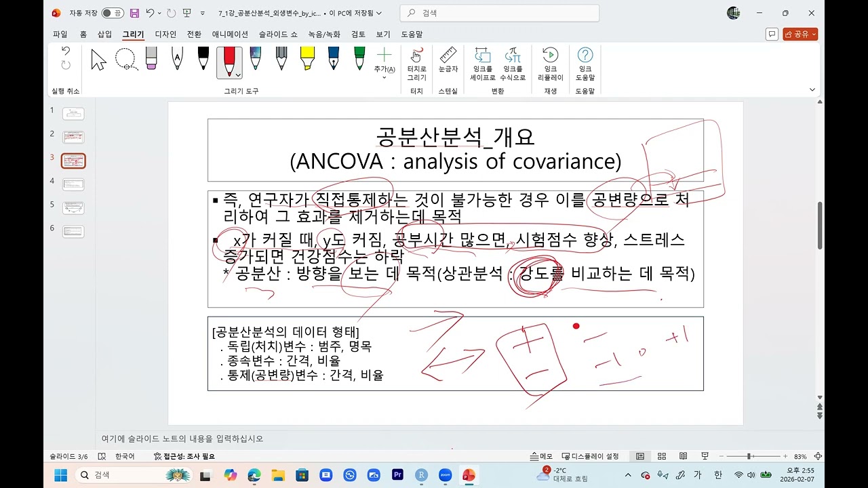Start slide show from status bar
This screenshot has width=868, height=488.
705,456
